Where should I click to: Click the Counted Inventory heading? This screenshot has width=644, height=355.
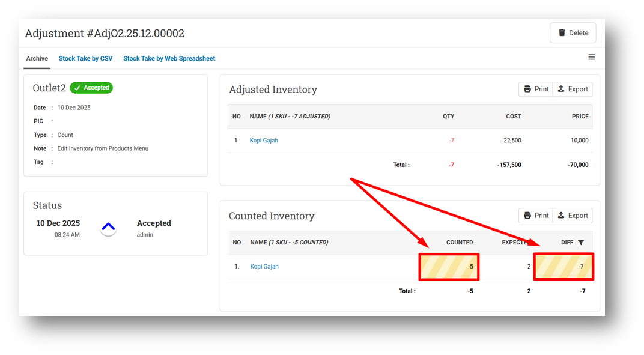point(272,216)
